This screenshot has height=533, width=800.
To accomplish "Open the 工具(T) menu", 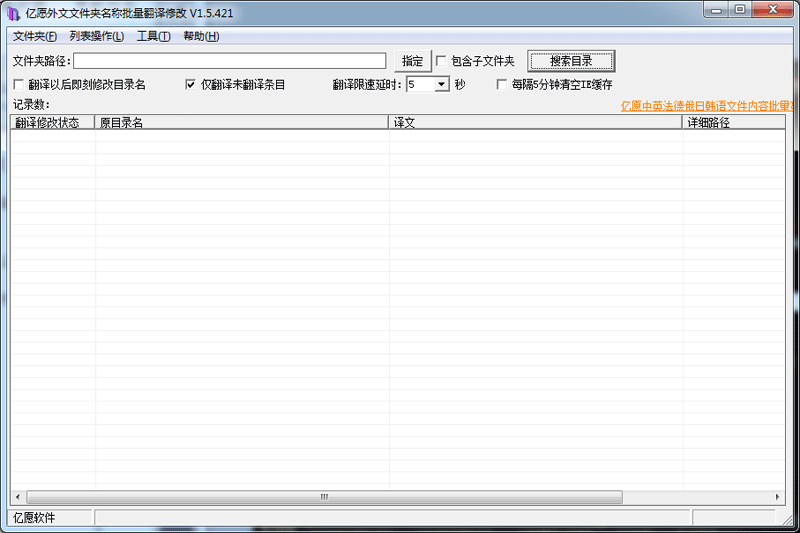I will pyautogui.click(x=154, y=37).
